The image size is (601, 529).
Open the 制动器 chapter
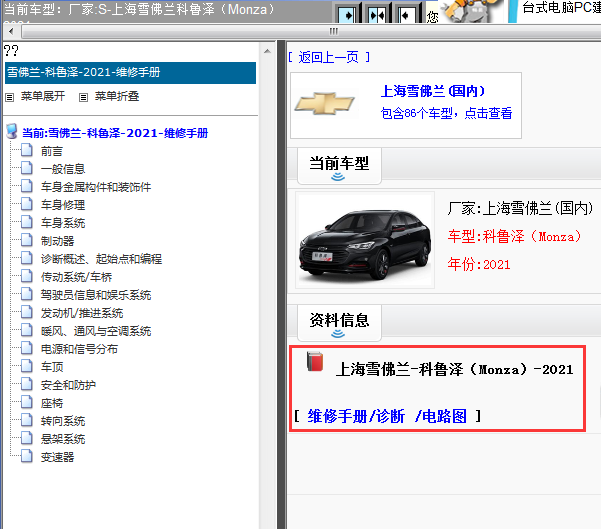click(57, 241)
